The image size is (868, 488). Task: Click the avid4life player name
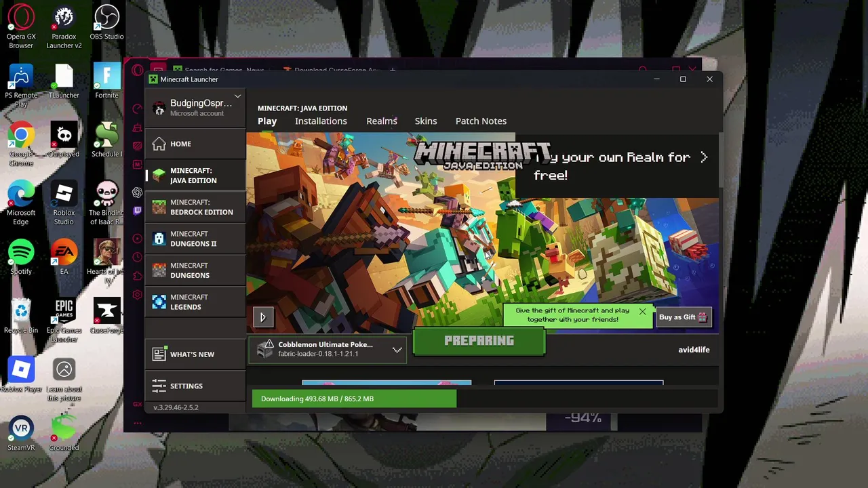694,350
